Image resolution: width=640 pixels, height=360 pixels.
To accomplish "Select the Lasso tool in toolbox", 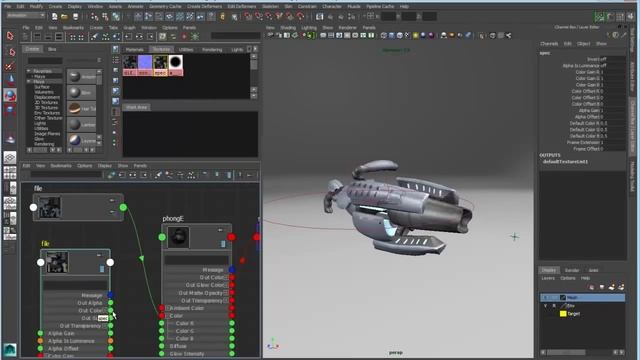I will pyautogui.click(x=10, y=51).
